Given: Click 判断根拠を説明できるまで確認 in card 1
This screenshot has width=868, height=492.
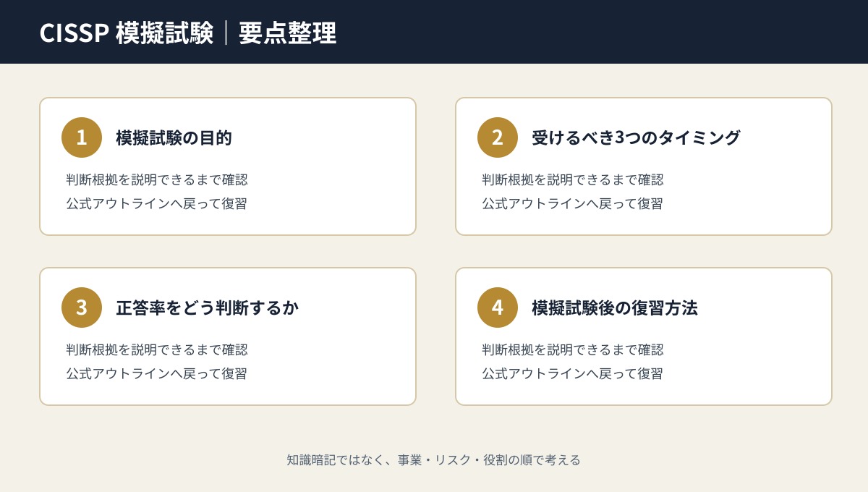Looking at the screenshot, I should 157,179.
